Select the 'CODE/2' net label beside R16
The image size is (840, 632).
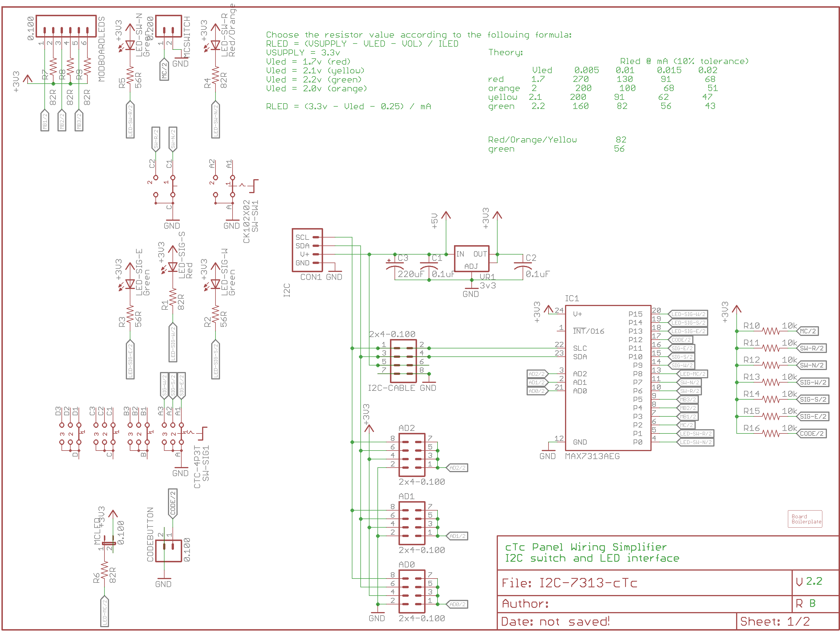[x=811, y=433]
